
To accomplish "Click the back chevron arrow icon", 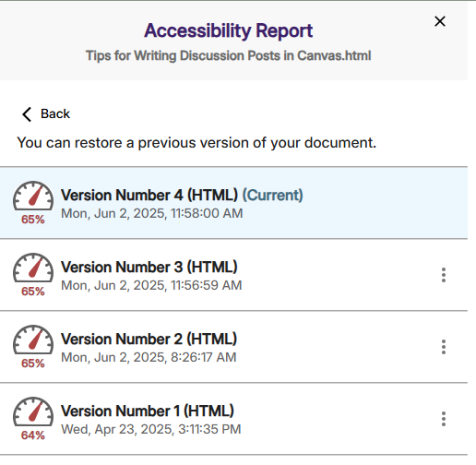I will coord(27,114).
